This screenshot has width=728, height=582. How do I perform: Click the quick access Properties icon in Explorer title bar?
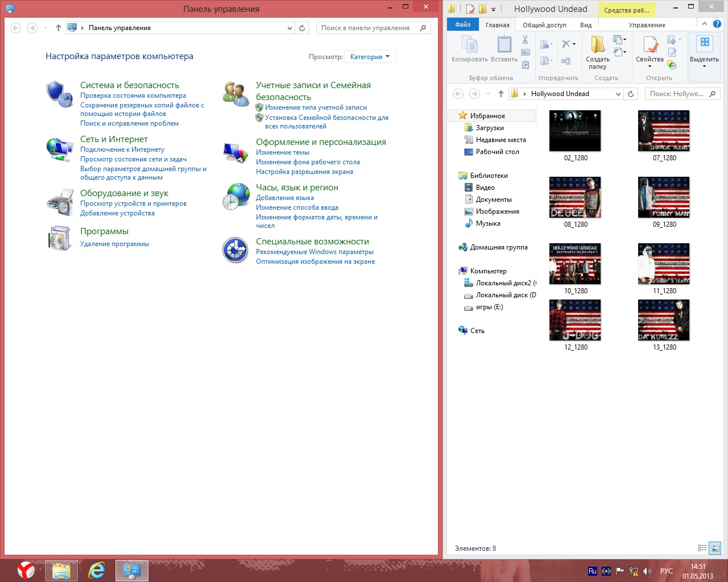point(470,9)
